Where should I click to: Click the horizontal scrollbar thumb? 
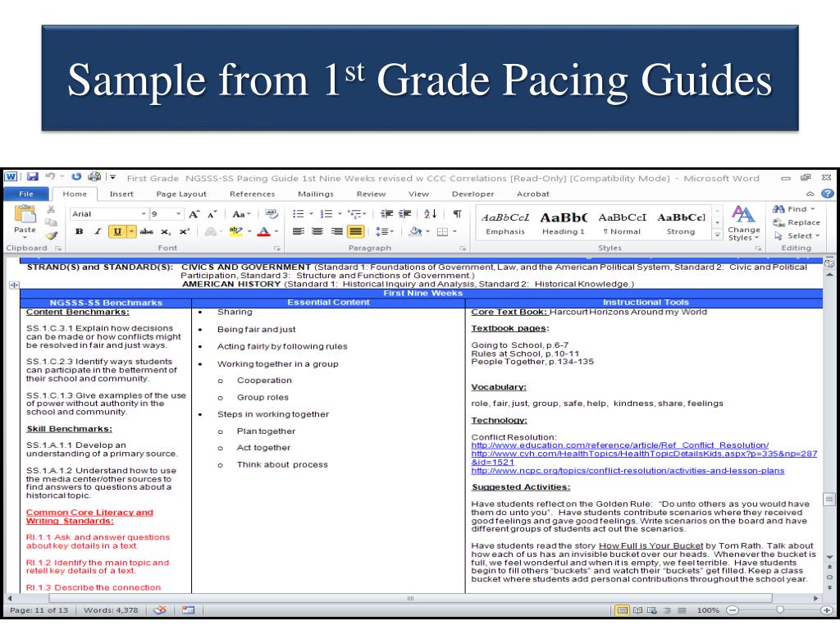pos(410,598)
